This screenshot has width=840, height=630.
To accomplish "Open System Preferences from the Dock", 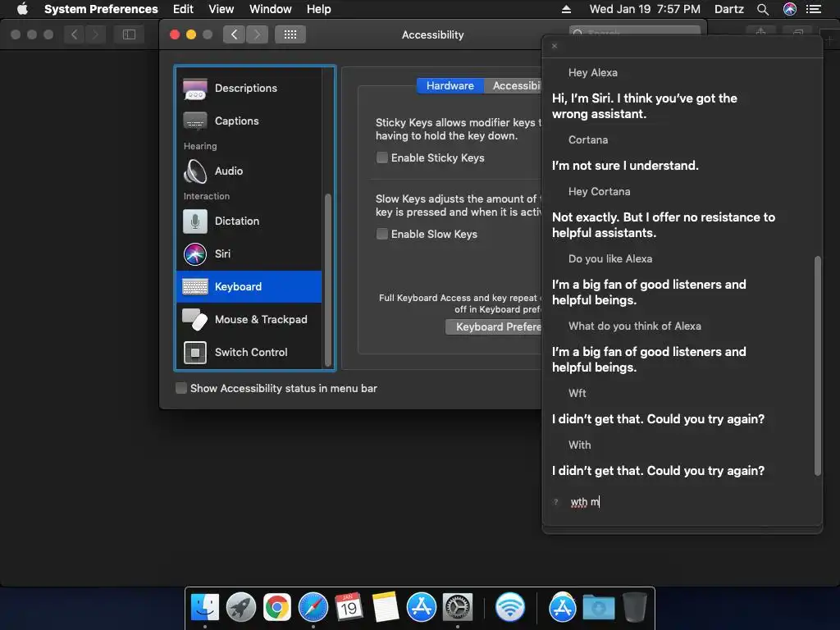I will (458, 607).
